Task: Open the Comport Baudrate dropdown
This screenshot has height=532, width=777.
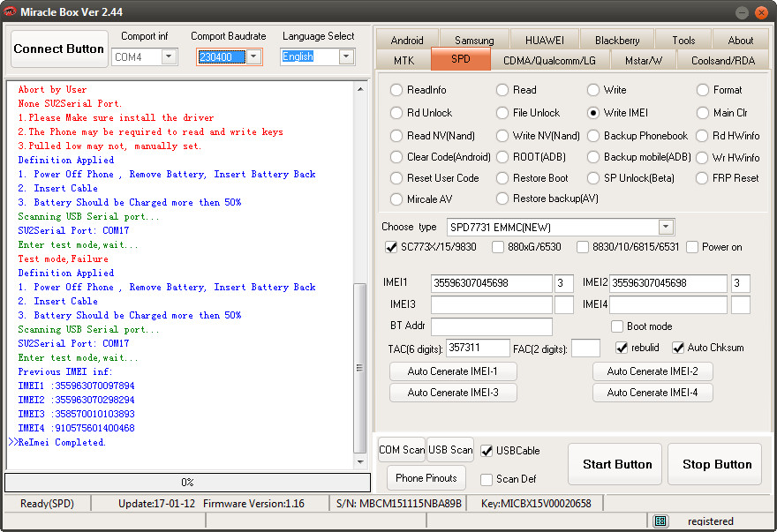Action: (253, 56)
